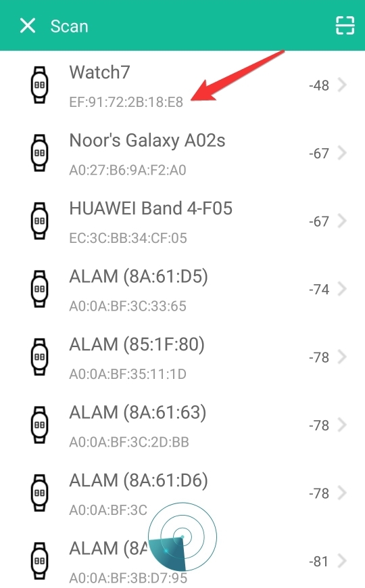The width and height of the screenshot is (365, 588).
Task: Close the Scan screen with the X icon
Action: [x=28, y=26]
